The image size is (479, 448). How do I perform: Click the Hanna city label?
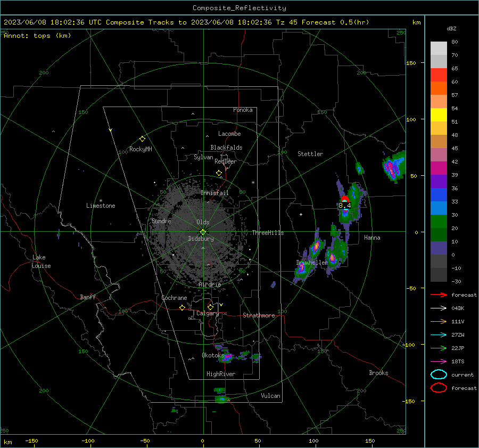(372, 238)
